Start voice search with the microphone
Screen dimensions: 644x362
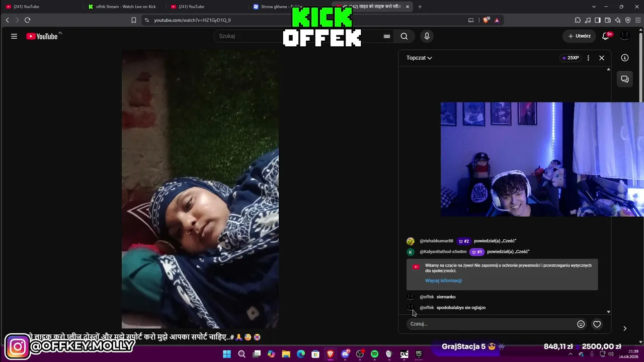427,36
